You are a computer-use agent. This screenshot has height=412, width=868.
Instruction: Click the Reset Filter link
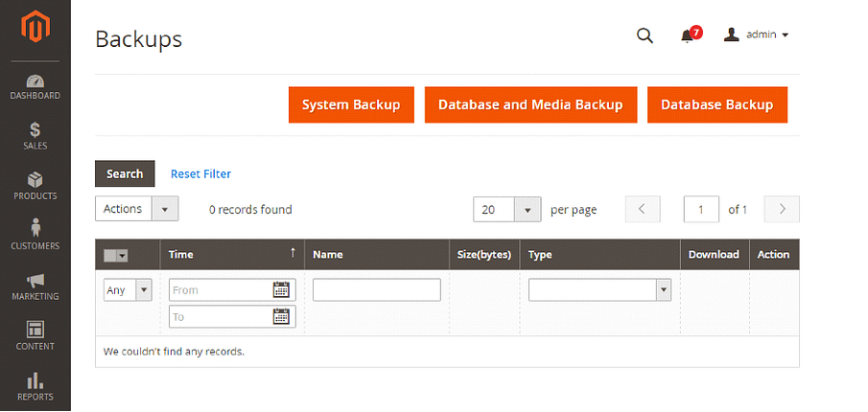[x=200, y=174]
